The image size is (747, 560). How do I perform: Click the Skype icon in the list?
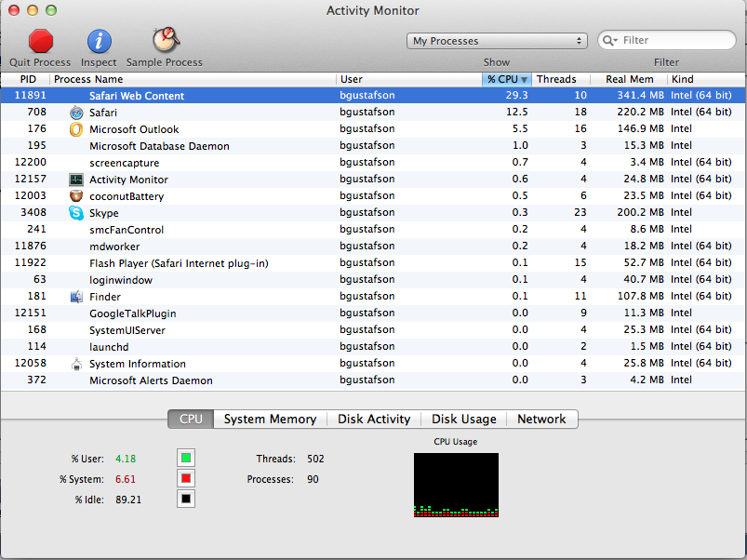coord(76,213)
